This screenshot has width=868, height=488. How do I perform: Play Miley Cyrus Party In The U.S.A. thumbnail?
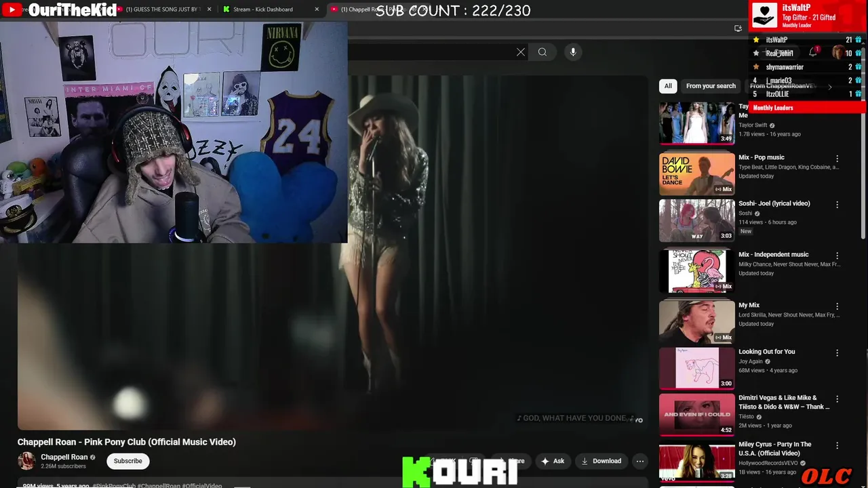point(697,461)
